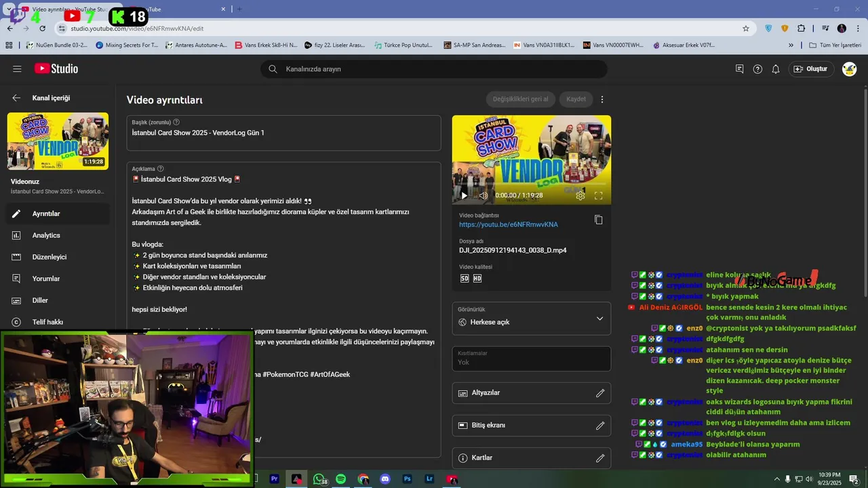Image resolution: width=868 pixels, height=488 pixels.
Task: Click the Değişiklikleri geri al button
Action: pyautogui.click(x=521, y=99)
